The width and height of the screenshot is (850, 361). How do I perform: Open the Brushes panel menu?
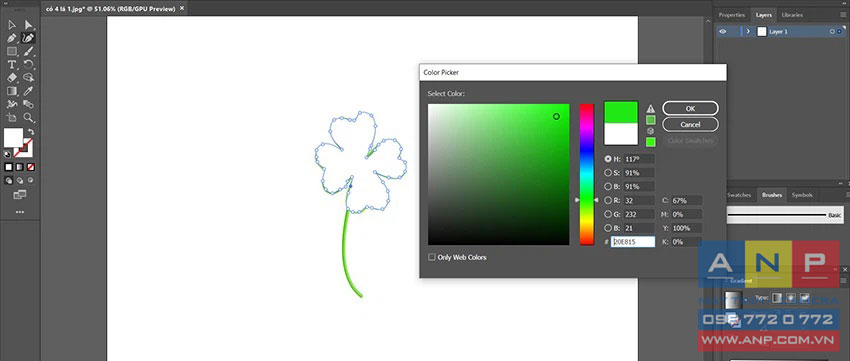coord(848,195)
